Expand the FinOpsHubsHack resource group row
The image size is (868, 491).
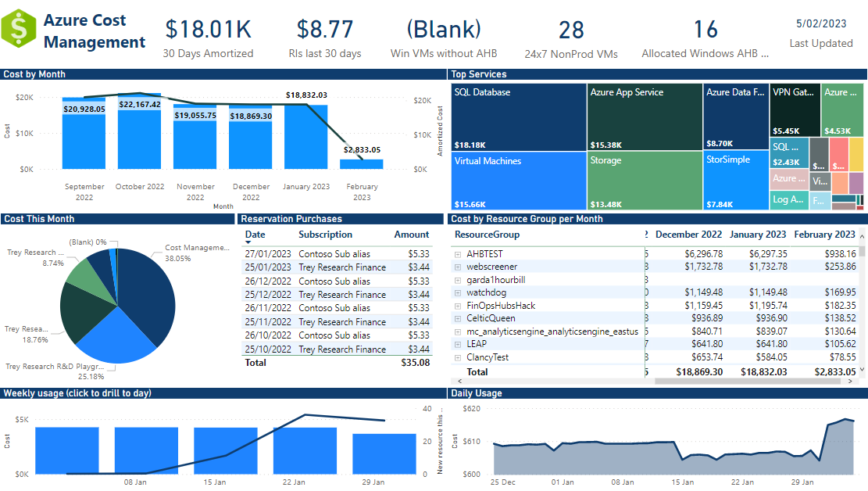pyautogui.click(x=458, y=305)
